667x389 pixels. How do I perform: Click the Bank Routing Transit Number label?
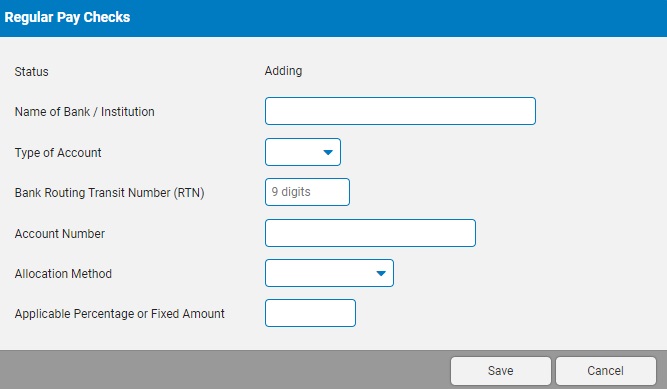point(109,193)
